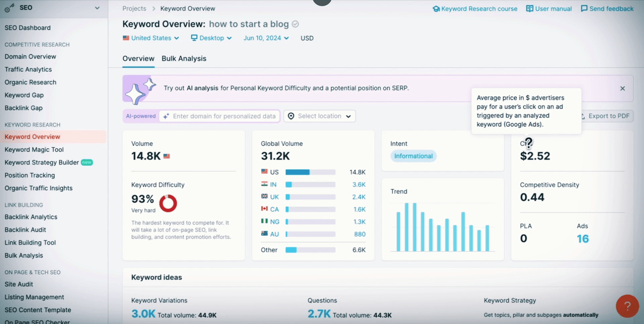The height and width of the screenshot is (324, 644).
Task: Switch to the Overview tab
Action: click(x=138, y=58)
